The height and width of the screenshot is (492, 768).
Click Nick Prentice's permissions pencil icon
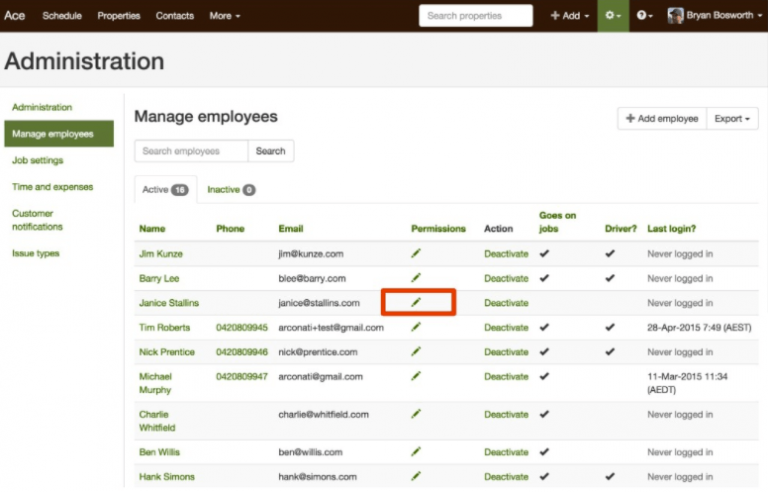coord(416,352)
